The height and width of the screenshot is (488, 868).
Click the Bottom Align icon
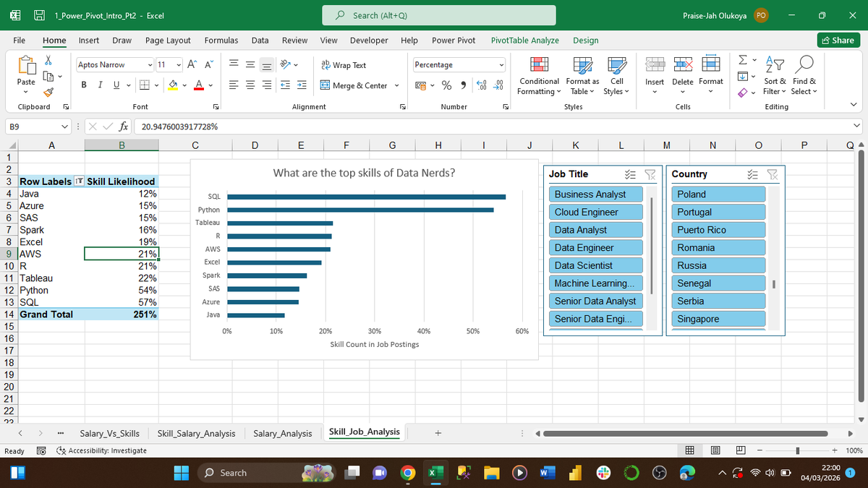[x=268, y=65]
